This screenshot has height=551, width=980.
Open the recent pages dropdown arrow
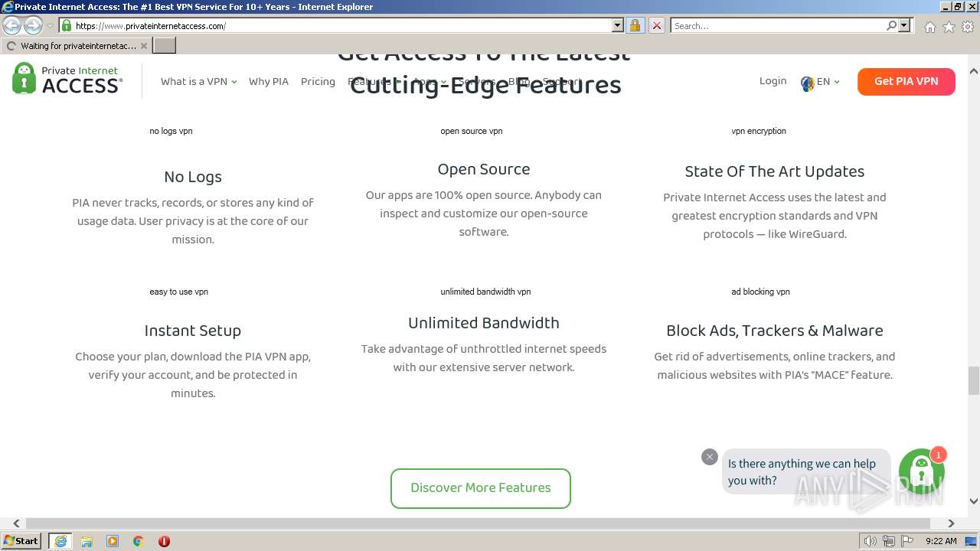click(x=50, y=26)
